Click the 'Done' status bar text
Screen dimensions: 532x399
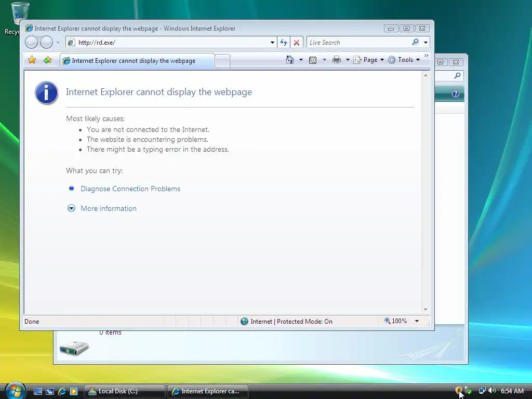pos(32,321)
